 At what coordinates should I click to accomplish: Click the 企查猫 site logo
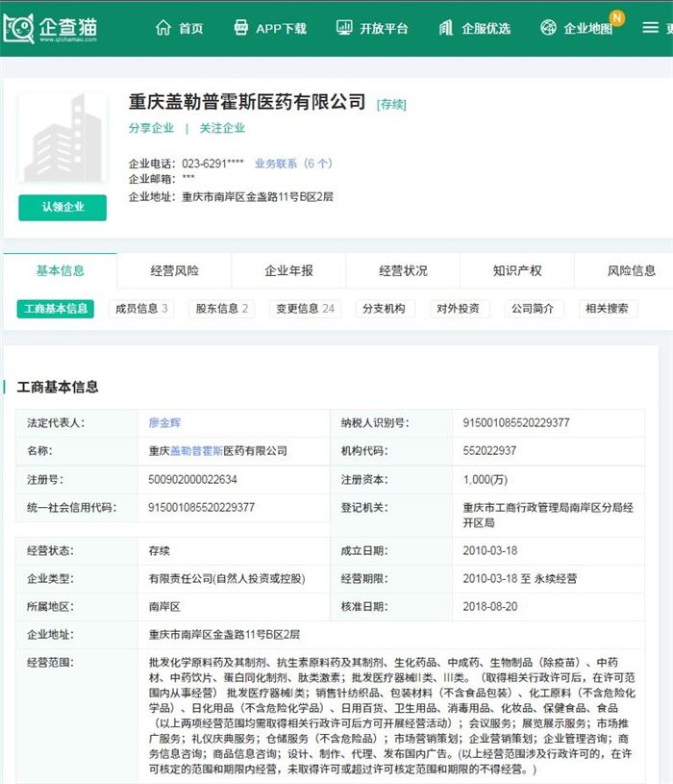pos(50,29)
